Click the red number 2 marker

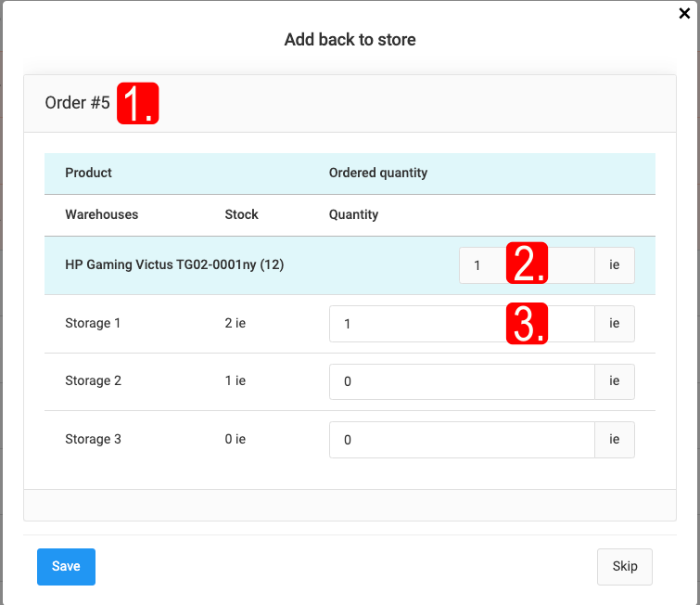pyautogui.click(x=528, y=264)
